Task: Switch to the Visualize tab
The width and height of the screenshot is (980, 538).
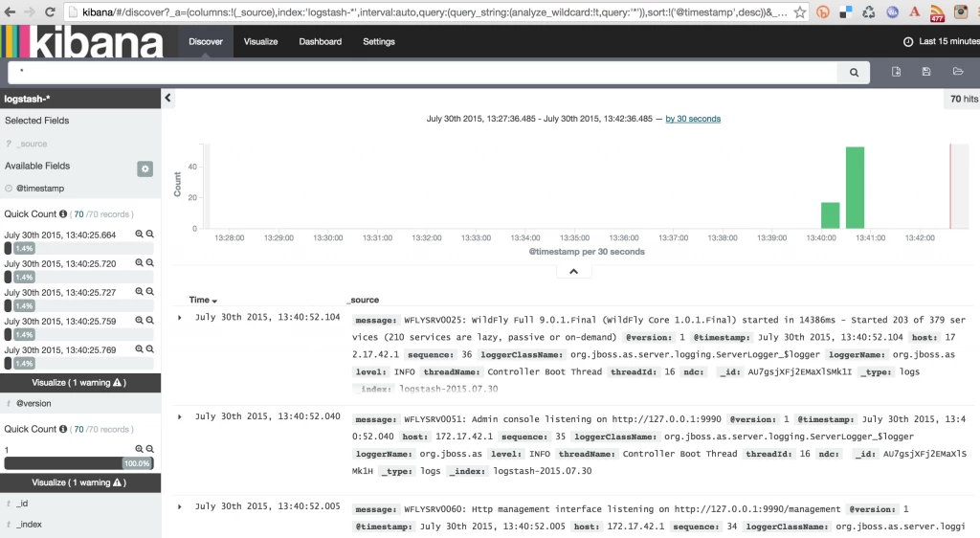Action: click(260, 41)
